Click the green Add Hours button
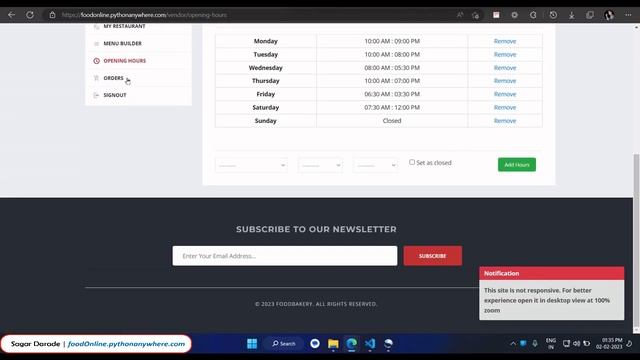The height and width of the screenshot is (360, 640). (517, 164)
